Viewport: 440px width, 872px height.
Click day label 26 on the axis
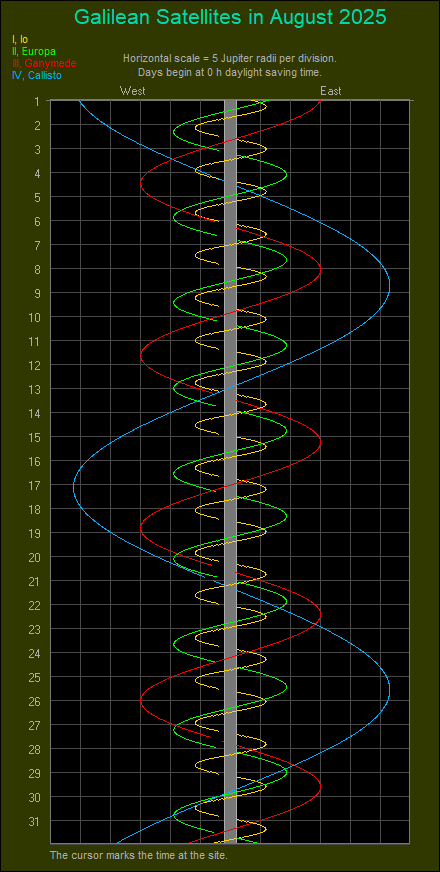(34, 701)
